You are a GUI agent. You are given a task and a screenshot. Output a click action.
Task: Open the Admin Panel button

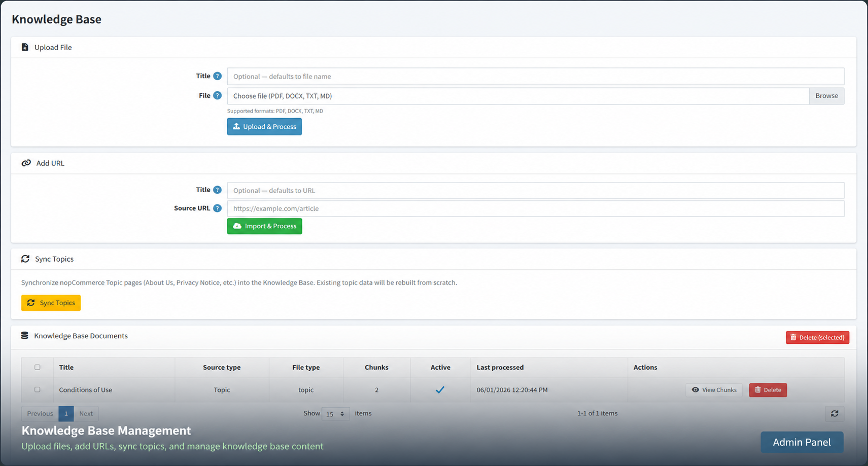click(x=802, y=442)
